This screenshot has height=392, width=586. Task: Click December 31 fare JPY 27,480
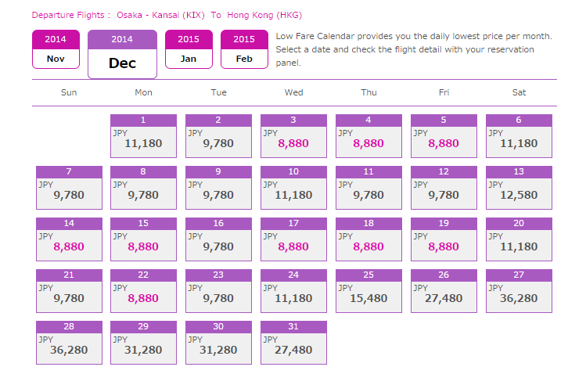(293, 343)
